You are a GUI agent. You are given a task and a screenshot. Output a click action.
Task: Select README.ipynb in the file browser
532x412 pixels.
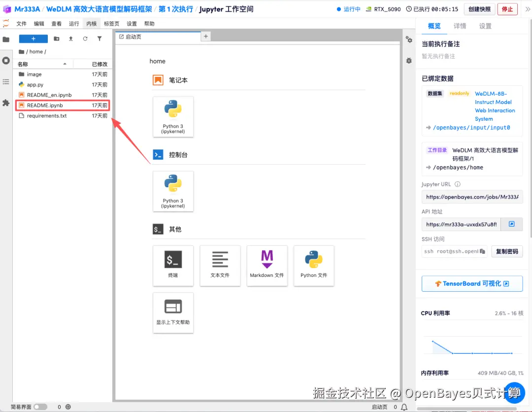pyautogui.click(x=63, y=105)
